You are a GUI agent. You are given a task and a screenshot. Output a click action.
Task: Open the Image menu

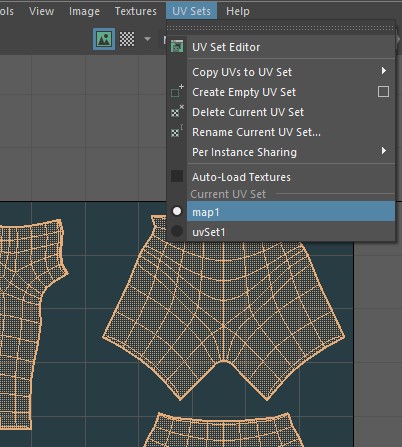click(84, 11)
